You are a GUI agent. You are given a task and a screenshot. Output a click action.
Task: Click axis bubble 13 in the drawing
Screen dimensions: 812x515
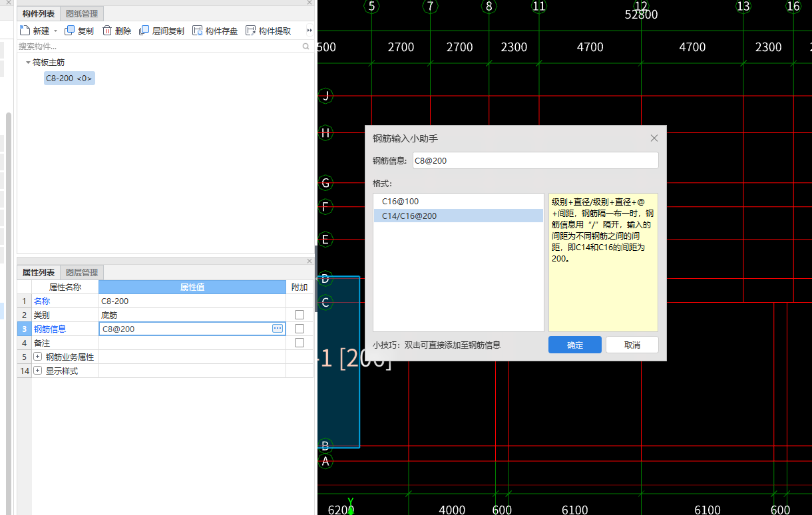click(743, 6)
